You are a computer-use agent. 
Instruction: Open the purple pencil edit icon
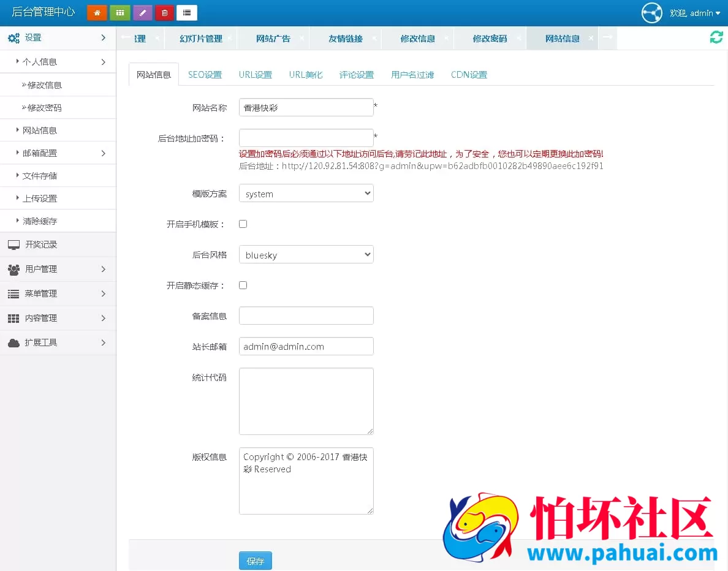point(142,12)
